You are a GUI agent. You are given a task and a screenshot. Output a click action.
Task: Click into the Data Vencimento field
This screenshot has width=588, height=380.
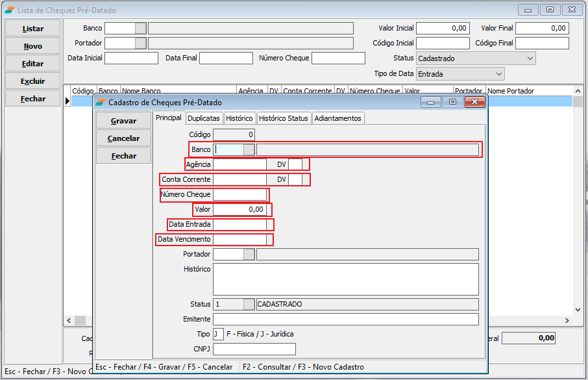239,240
